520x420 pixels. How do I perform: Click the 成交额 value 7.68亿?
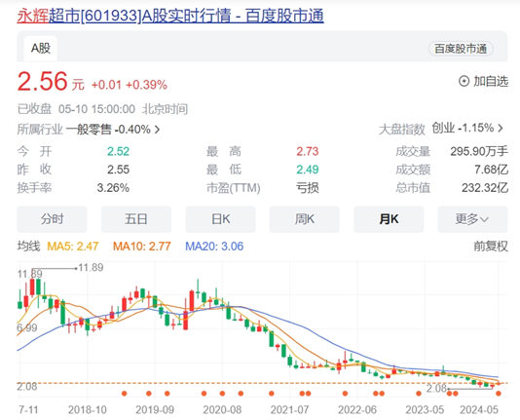click(491, 170)
